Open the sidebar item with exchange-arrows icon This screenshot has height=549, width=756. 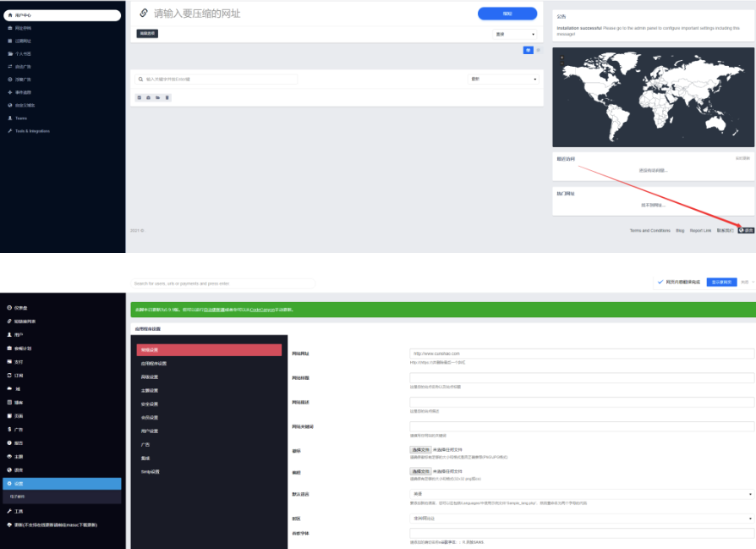point(19,67)
